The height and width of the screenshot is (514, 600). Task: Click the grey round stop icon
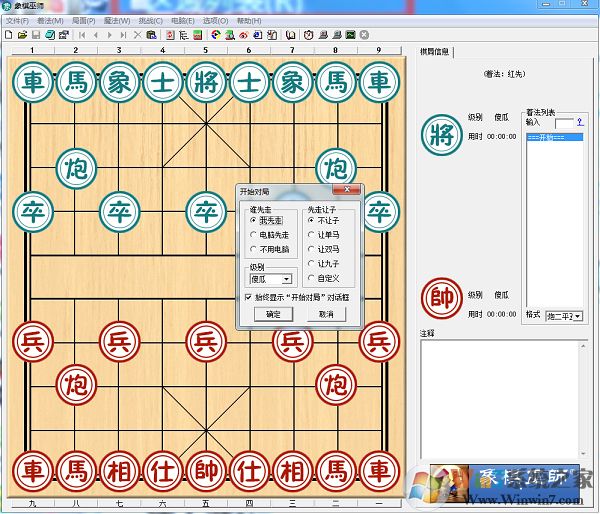tap(364, 35)
